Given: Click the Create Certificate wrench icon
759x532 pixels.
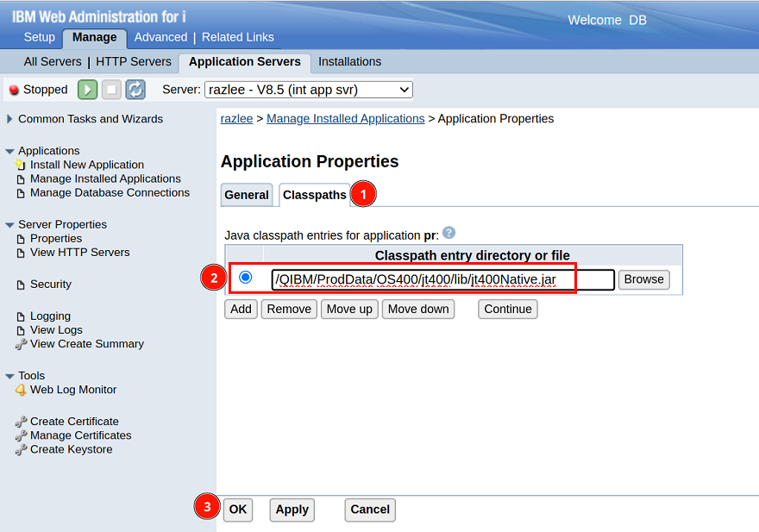Looking at the screenshot, I should [x=22, y=422].
